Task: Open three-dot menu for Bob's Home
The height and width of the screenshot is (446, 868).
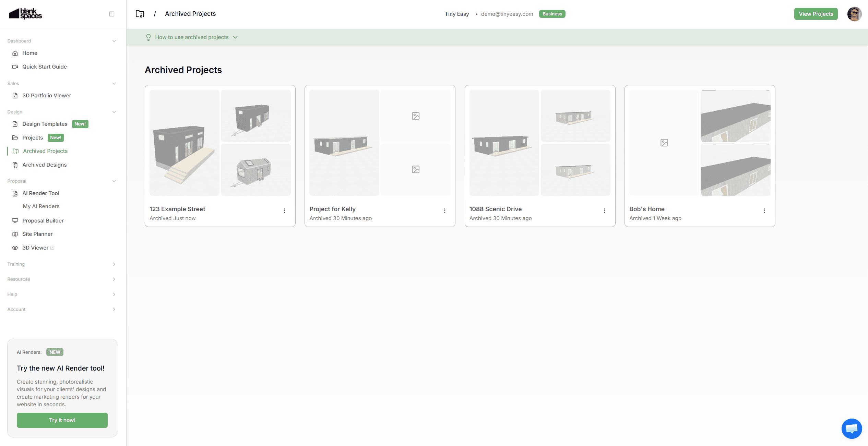Action: [764, 211]
